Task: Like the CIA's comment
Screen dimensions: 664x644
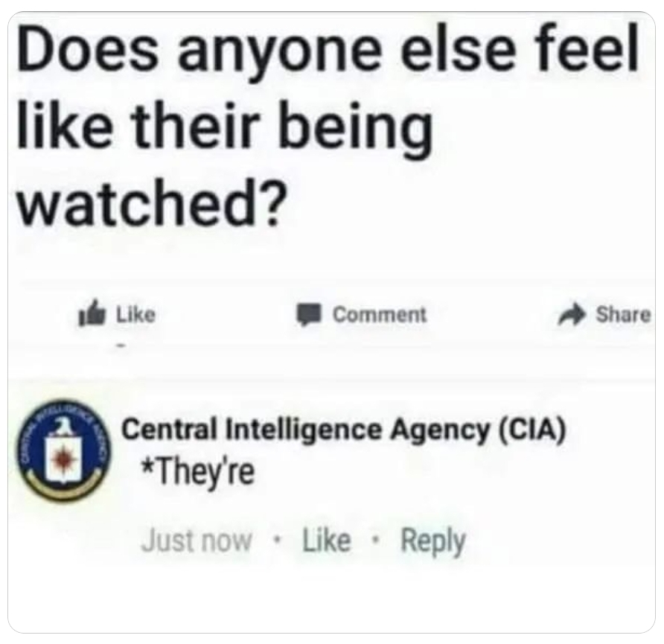Action: coord(327,541)
